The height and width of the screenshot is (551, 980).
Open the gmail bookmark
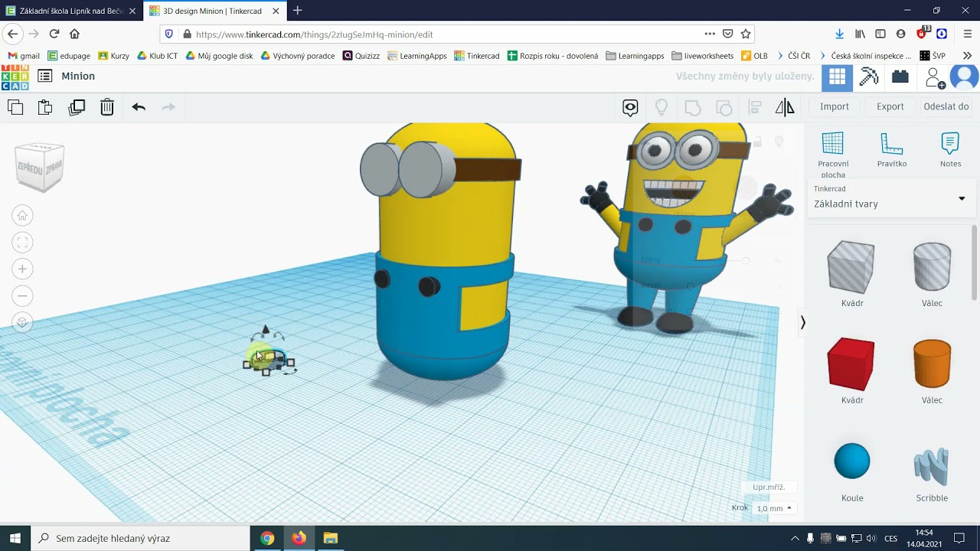tap(23, 56)
